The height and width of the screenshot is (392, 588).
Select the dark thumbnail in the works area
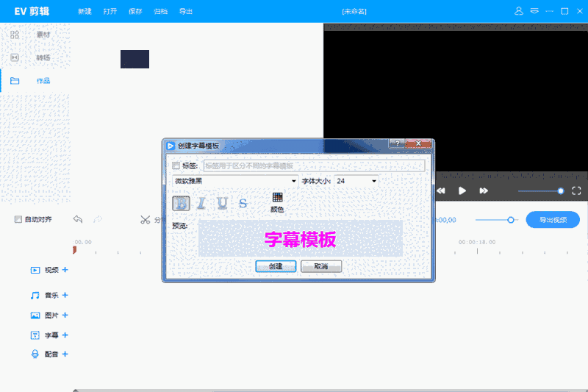135,59
